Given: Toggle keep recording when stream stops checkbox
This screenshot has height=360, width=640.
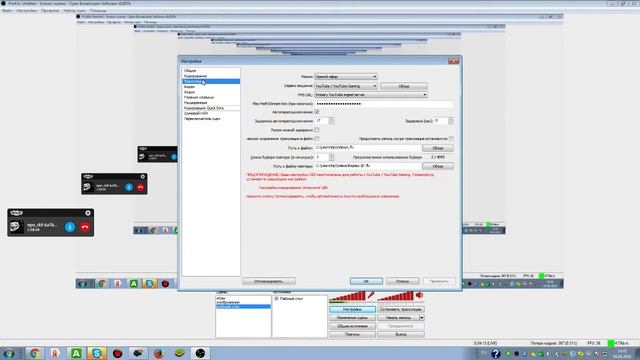Looking at the screenshot, I should point(451,139).
